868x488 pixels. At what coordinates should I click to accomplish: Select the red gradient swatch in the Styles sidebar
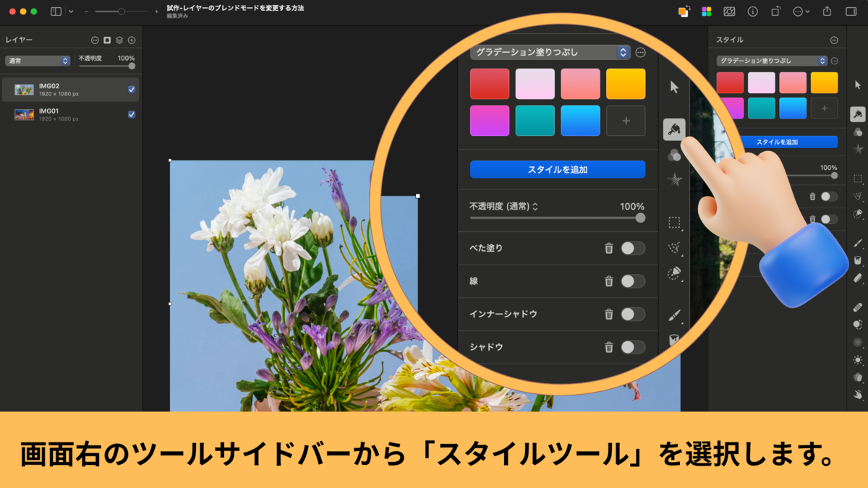730,82
